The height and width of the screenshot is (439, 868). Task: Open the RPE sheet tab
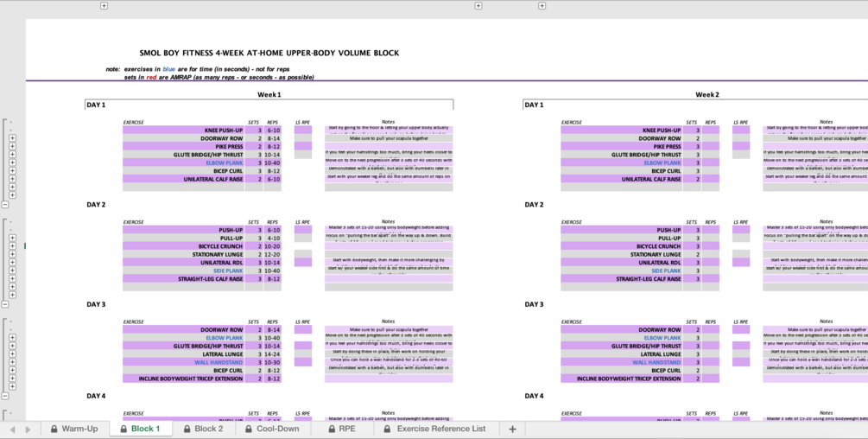tap(341, 429)
